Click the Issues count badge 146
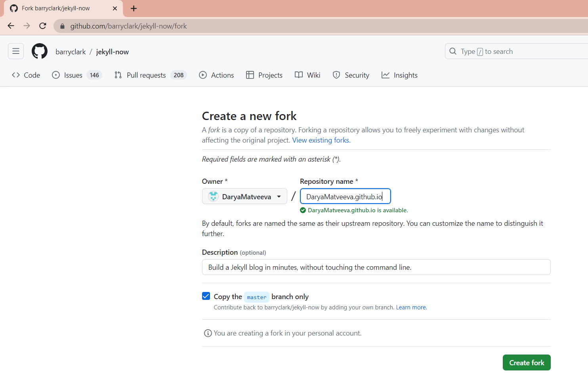The width and height of the screenshot is (588, 391). click(x=94, y=75)
